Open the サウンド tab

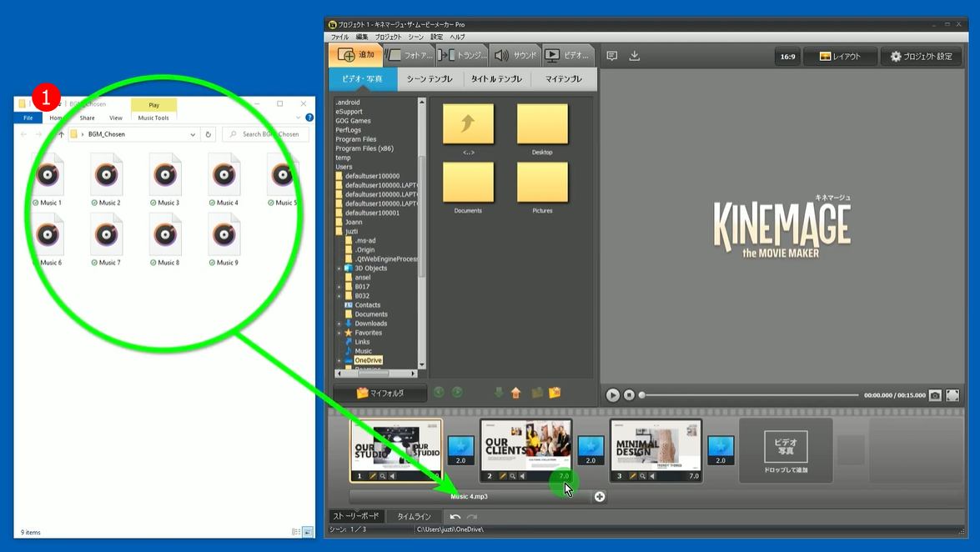pyautogui.click(x=515, y=56)
